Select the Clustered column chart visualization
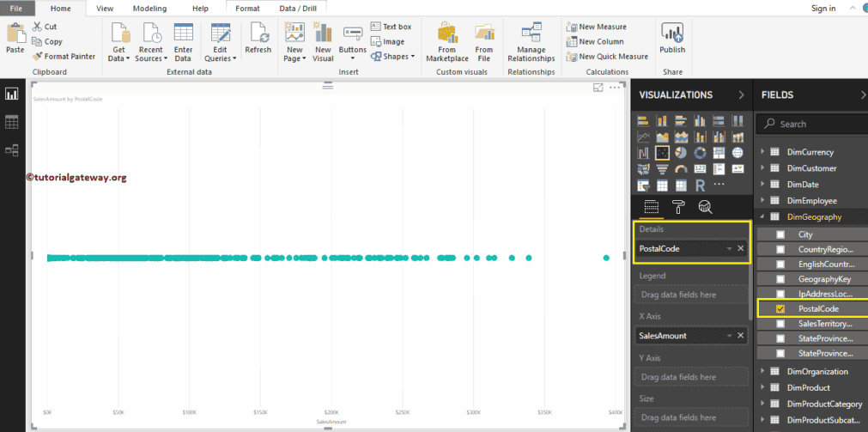This screenshot has width=868, height=432. click(x=700, y=121)
